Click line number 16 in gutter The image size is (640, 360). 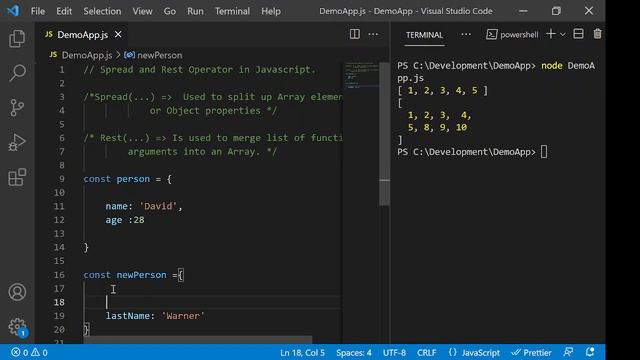click(x=59, y=275)
